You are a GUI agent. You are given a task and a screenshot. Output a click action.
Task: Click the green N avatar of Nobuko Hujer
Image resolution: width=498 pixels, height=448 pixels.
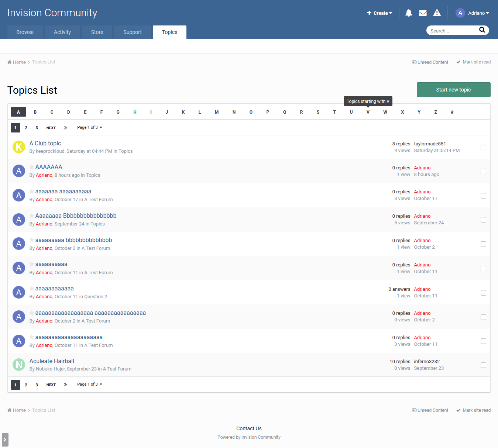[x=19, y=365]
